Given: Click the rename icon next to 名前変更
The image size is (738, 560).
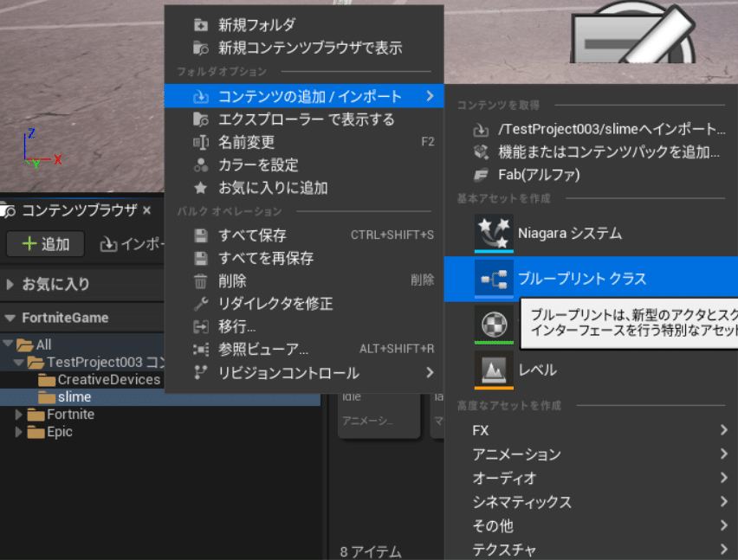Looking at the screenshot, I should 201,142.
